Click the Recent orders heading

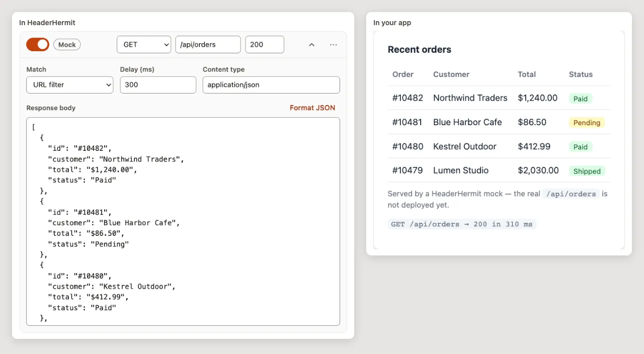(x=420, y=50)
